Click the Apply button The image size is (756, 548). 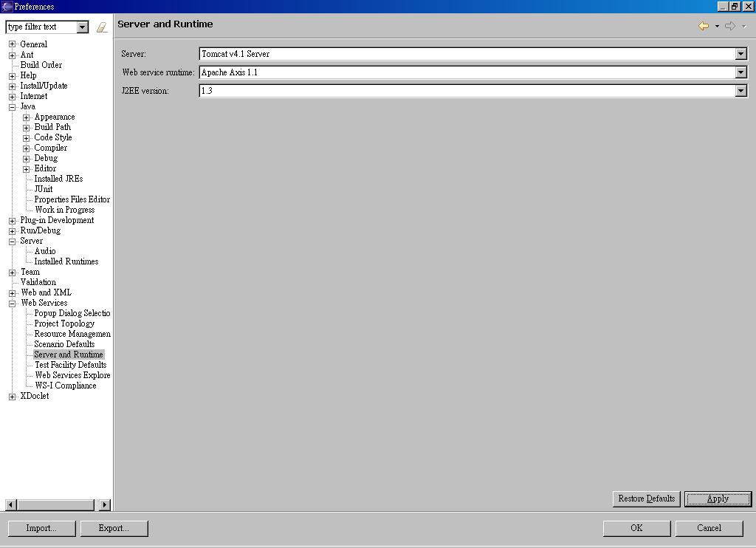click(718, 499)
